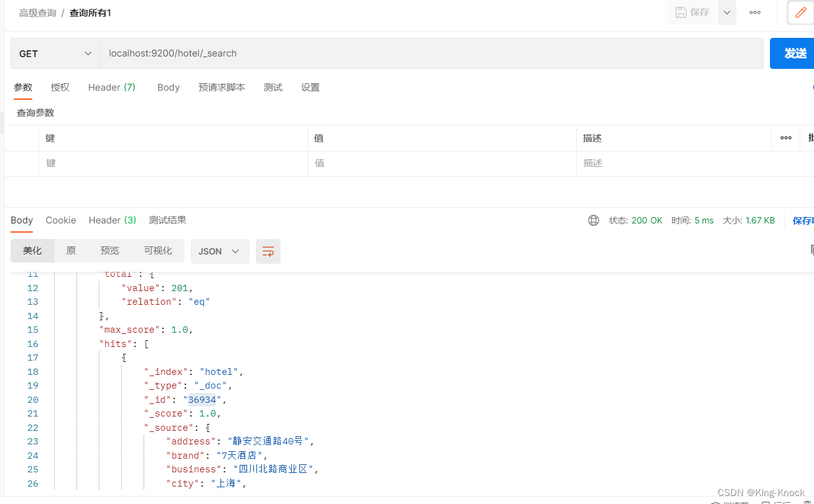Open the three-dots menu beside save

pyautogui.click(x=755, y=12)
